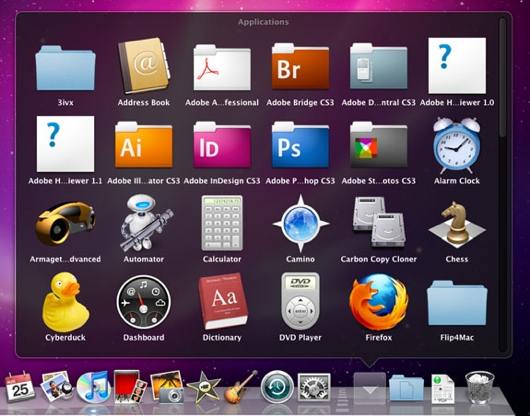This screenshot has width=530, height=416.
Task: Open the Adobe Bridge CS3 folder
Action: point(300,67)
